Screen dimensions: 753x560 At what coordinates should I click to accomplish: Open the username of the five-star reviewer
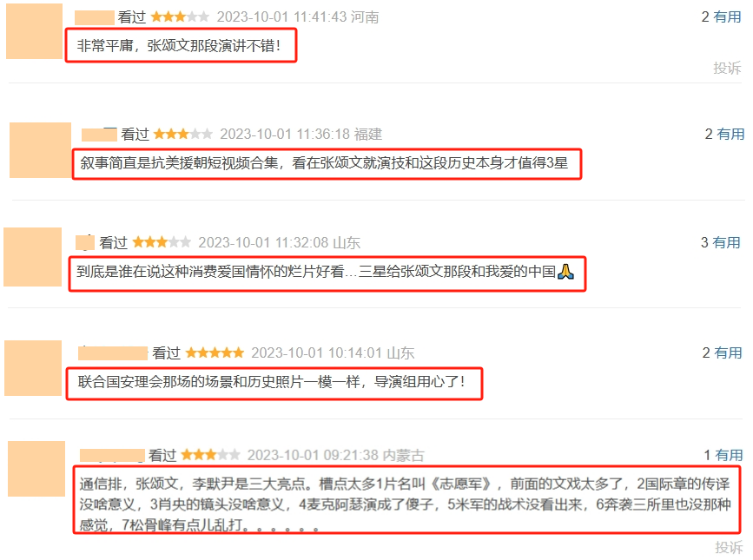pos(113,353)
